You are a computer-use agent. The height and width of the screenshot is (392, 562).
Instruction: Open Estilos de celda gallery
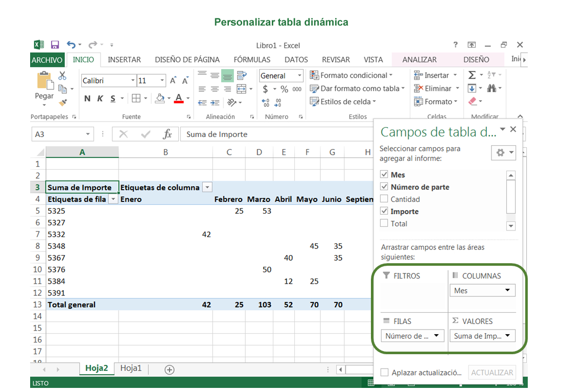pyautogui.click(x=343, y=102)
